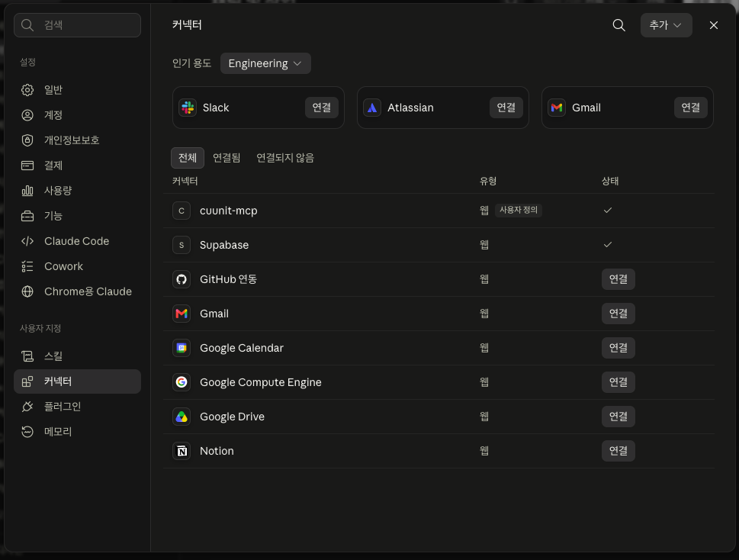739x560 pixels.
Task: Click the memory clock icon for 메모리
Action: [27, 432]
